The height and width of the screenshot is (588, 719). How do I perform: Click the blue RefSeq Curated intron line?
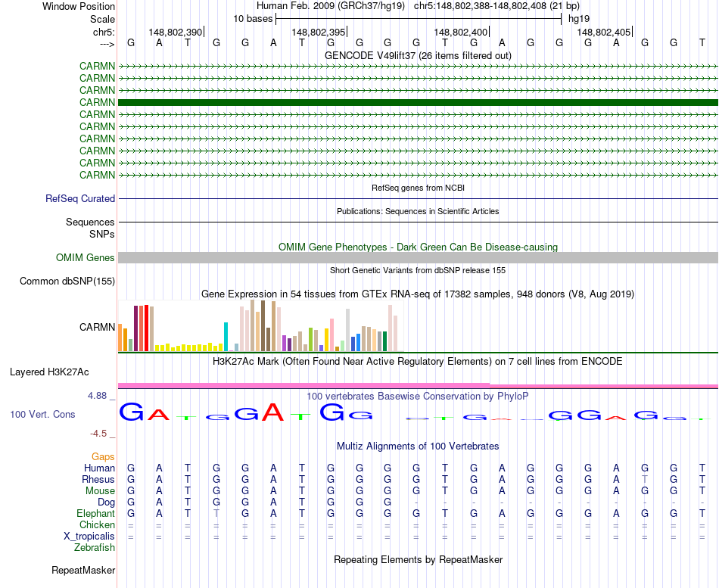tap(418, 198)
